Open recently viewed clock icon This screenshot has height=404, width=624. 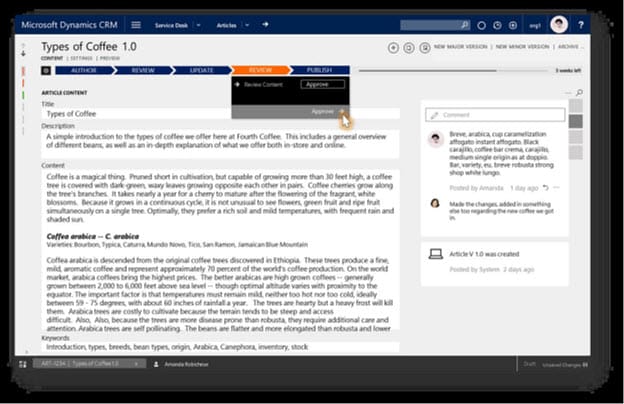[x=497, y=25]
